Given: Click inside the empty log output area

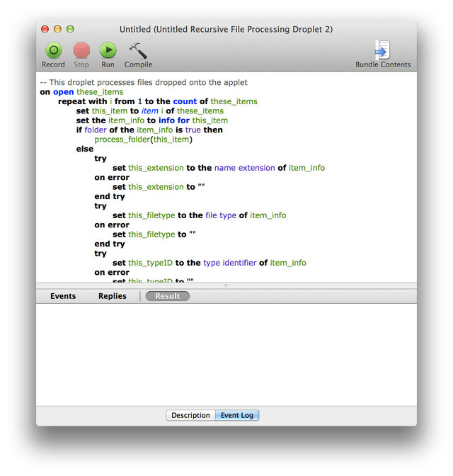Looking at the screenshot, I should click(x=226, y=354).
